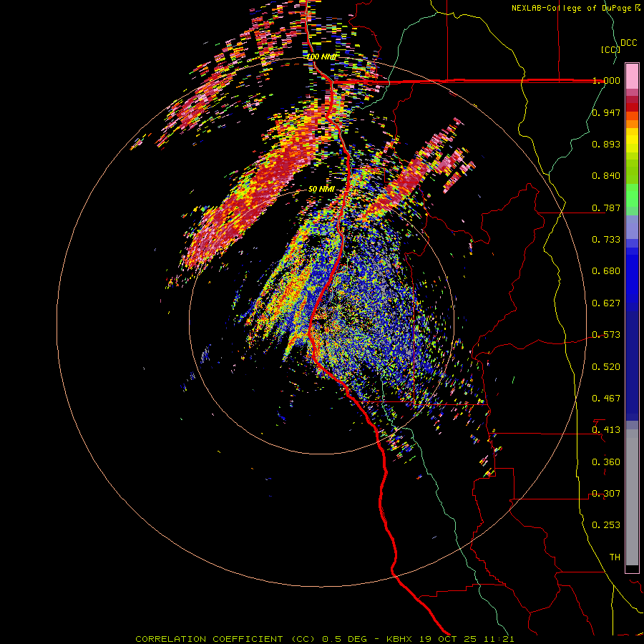Click the TH threshold label
The width and height of the screenshot is (644, 644).
(615, 557)
